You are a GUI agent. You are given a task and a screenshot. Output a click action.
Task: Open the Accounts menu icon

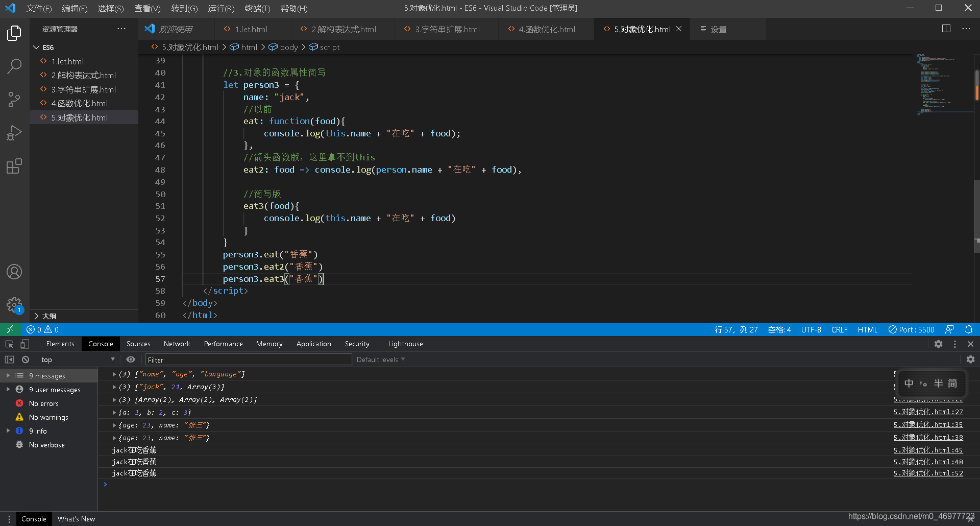(x=14, y=272)
